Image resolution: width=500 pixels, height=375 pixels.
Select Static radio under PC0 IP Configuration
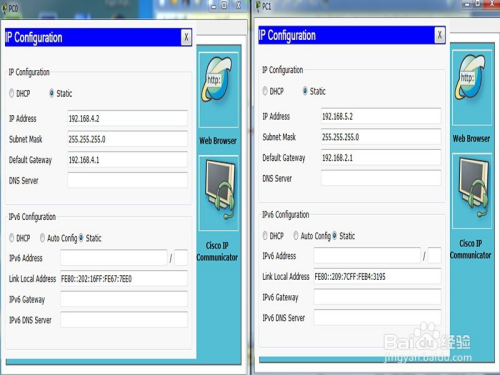pos(51,93)
